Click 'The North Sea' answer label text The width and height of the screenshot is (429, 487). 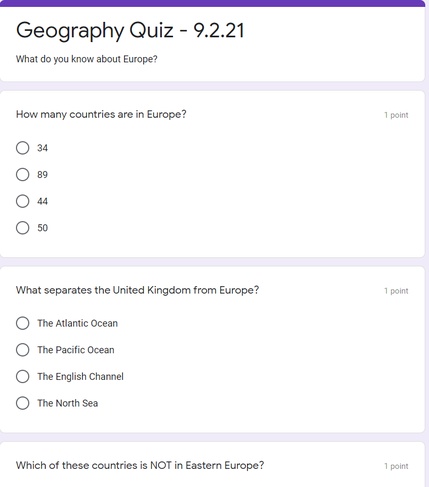pyautogui.click(x=68, y=403)
